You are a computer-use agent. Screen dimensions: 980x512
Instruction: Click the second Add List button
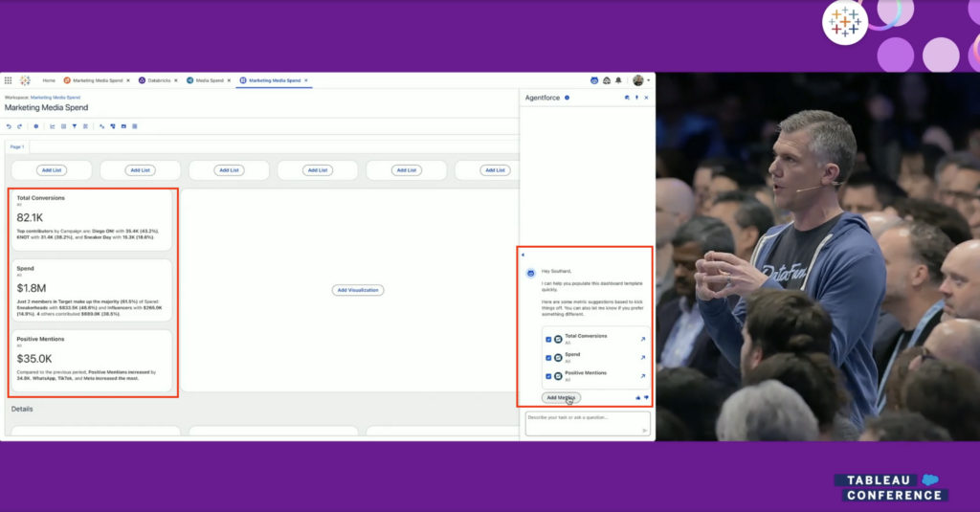pos(140,170)
